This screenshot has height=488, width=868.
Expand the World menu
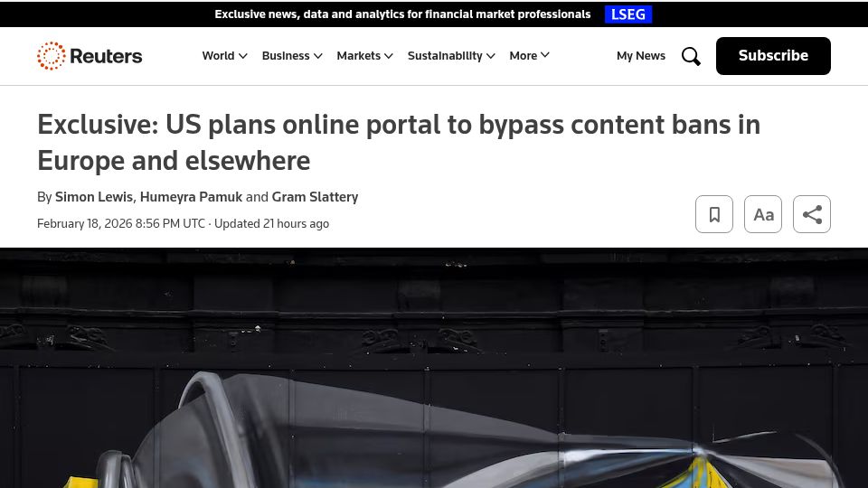224,56
